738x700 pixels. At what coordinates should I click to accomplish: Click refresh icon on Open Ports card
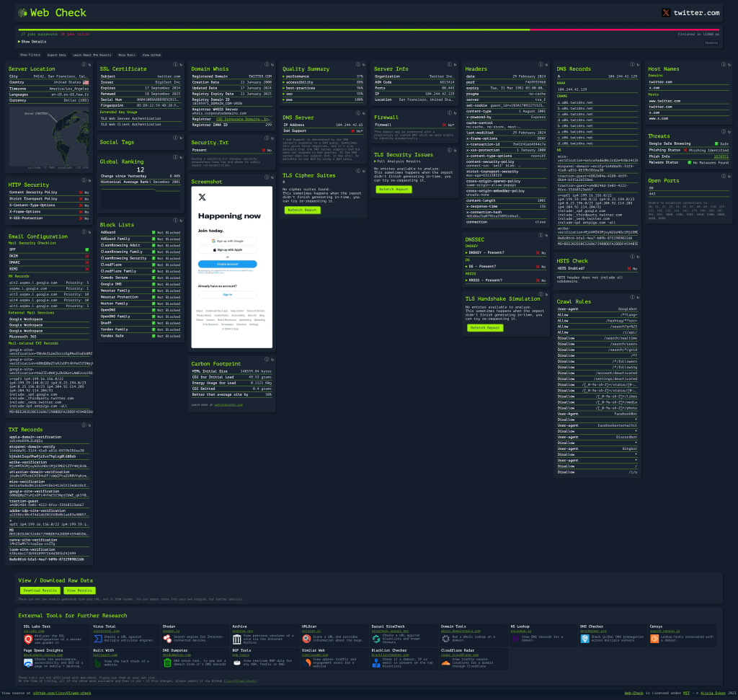coord(729,176)
